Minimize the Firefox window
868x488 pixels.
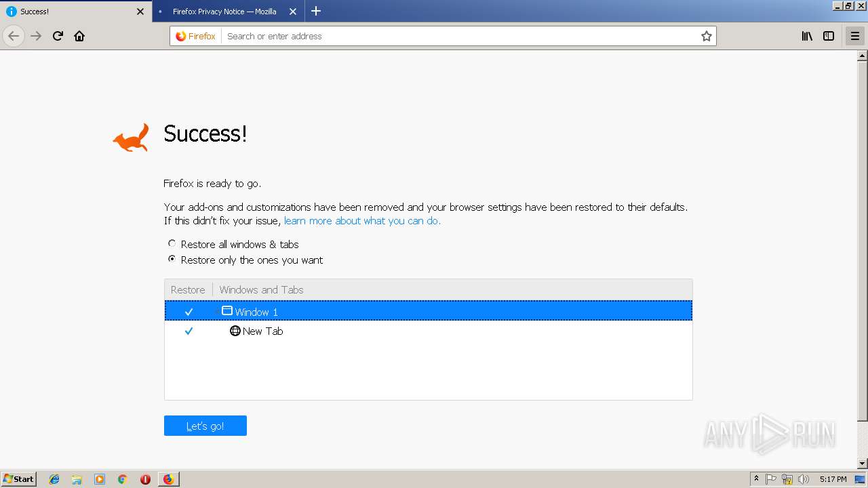point(837,5)
